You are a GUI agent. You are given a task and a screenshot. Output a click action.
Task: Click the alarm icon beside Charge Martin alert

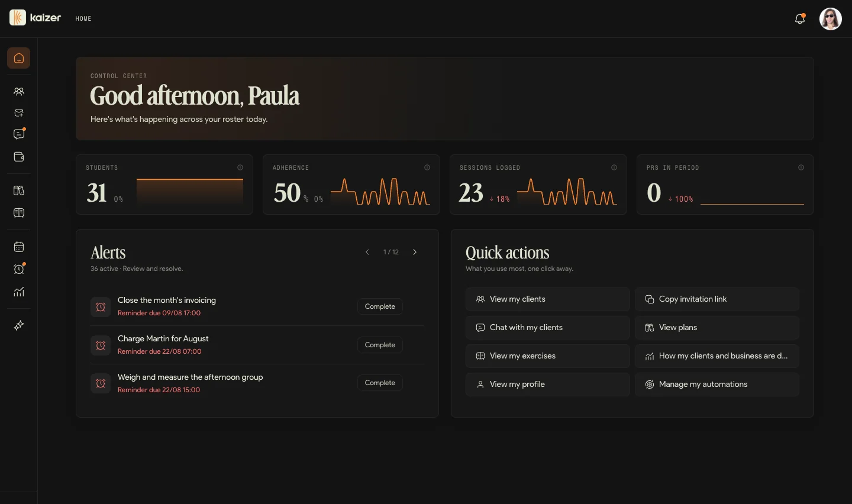point(101,345)
